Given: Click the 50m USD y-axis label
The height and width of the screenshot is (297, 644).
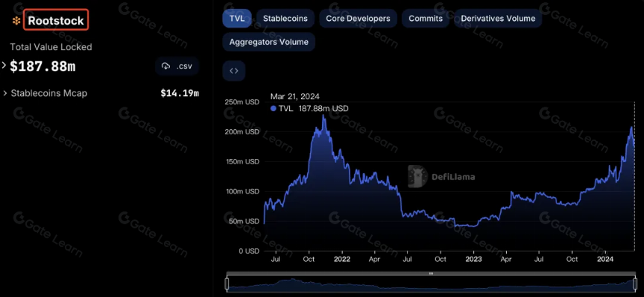Looking at the screenshot, I should point(244,221).
